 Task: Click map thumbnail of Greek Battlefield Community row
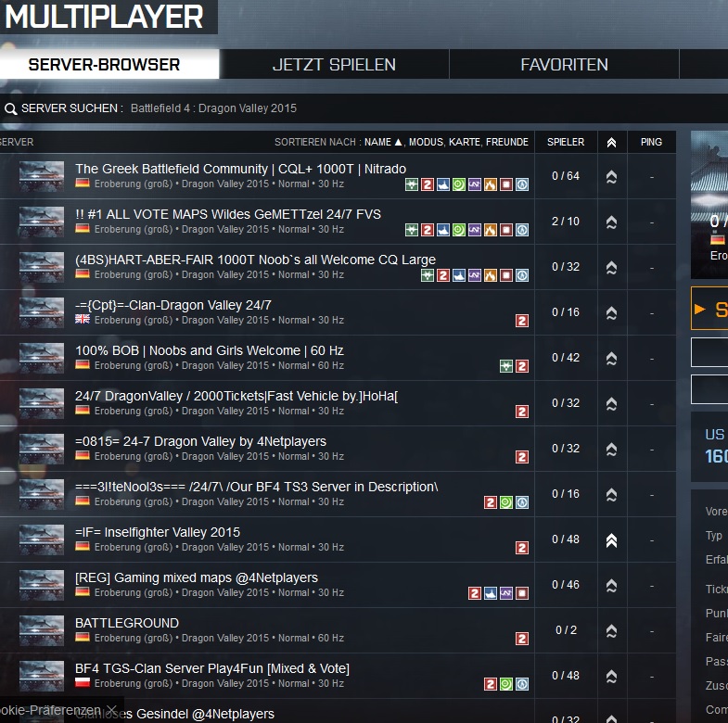click(42, 176)
